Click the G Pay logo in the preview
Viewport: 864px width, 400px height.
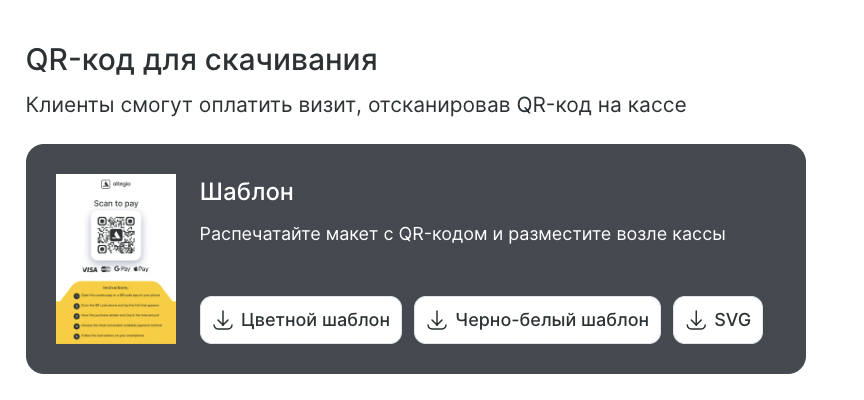[x=123, y=269]
